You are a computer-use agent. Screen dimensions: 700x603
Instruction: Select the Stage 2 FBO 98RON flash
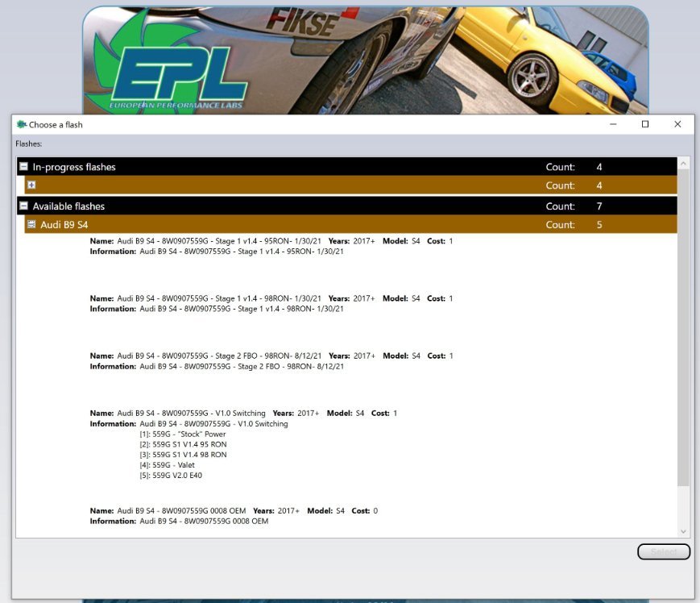click(271, 361)
